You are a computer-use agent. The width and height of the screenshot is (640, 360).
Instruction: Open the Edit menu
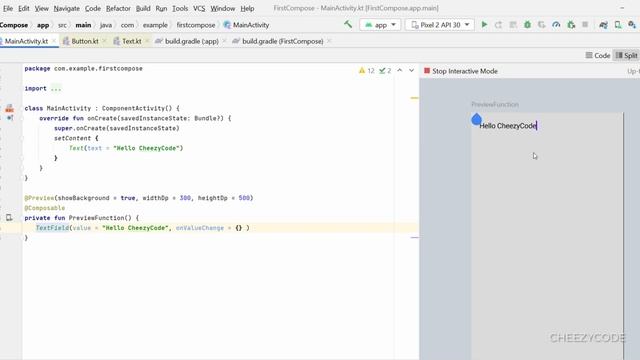coord(24,8)
